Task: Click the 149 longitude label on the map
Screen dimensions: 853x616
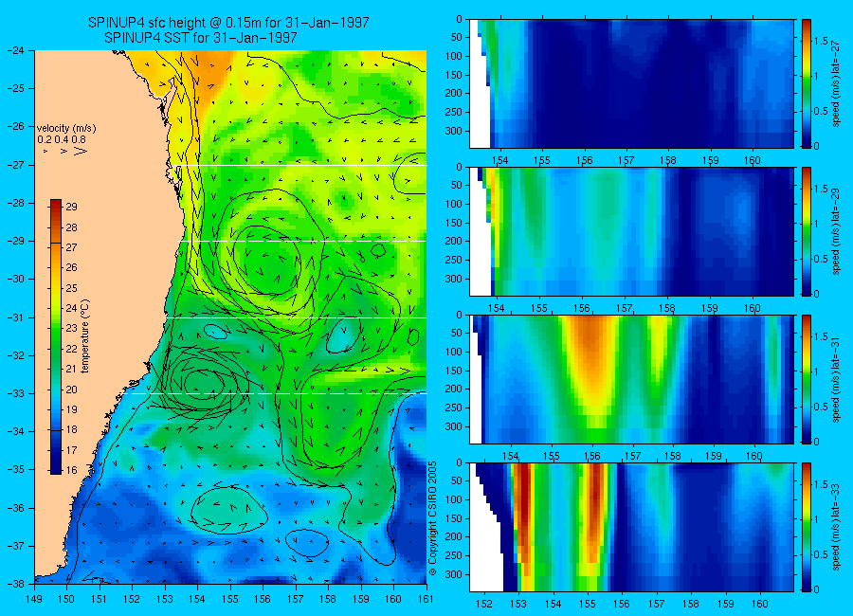Action: pyautogui.click(x=34, y=599)
